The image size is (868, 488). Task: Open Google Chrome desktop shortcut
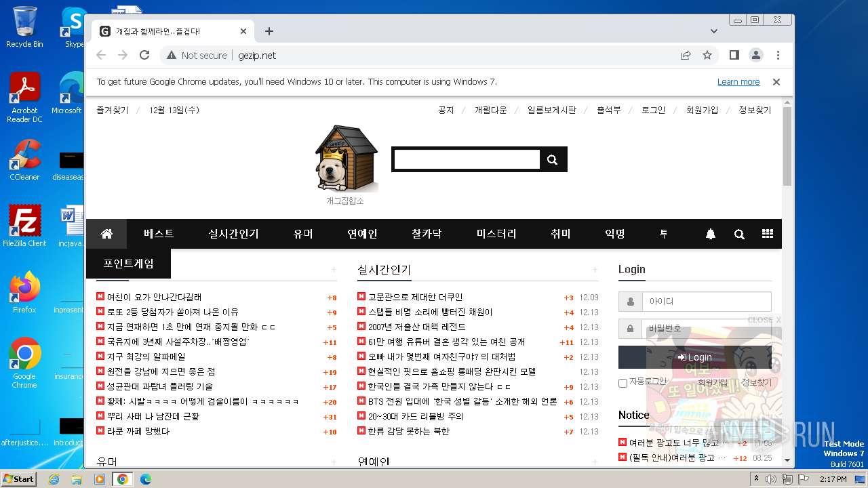24,363
